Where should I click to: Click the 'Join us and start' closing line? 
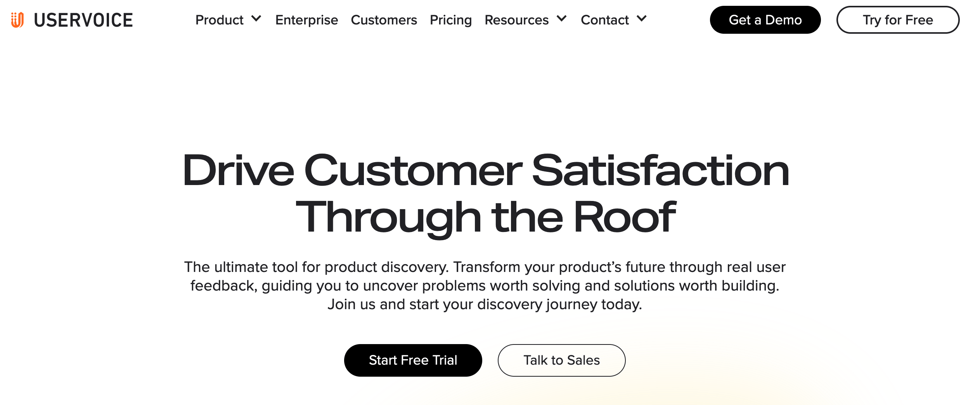pos(485,304)
